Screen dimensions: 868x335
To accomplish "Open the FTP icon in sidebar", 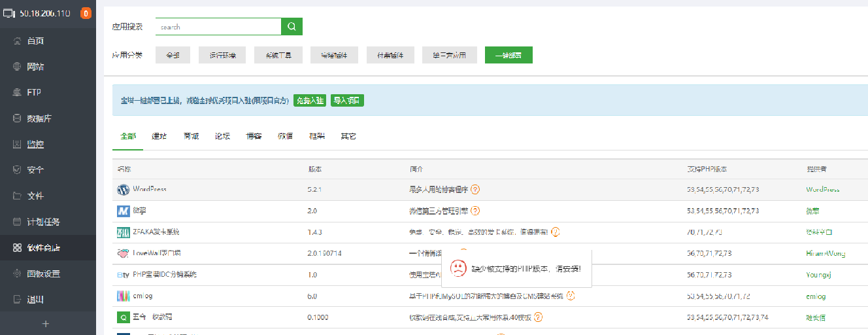I will pyautogui.click(x=17, y=92).
